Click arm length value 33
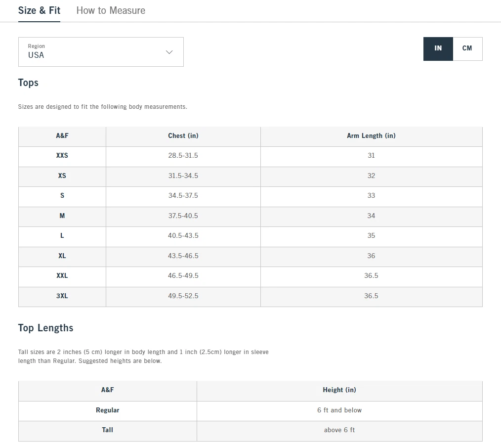 coord(371,195)
